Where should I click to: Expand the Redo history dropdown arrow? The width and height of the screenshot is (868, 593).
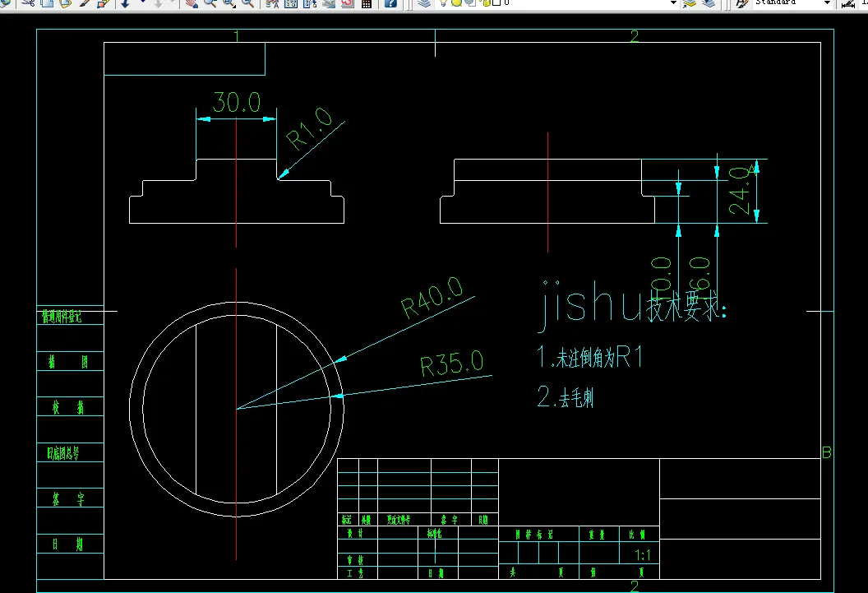[x=172, y=2]
